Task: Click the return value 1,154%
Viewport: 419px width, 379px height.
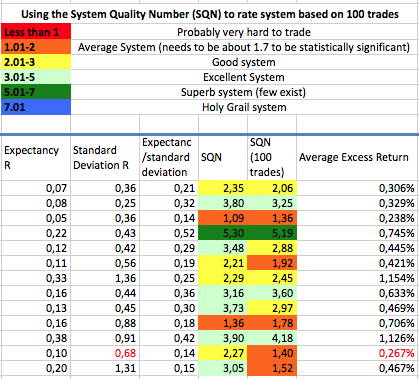Action: coord(357,278)
